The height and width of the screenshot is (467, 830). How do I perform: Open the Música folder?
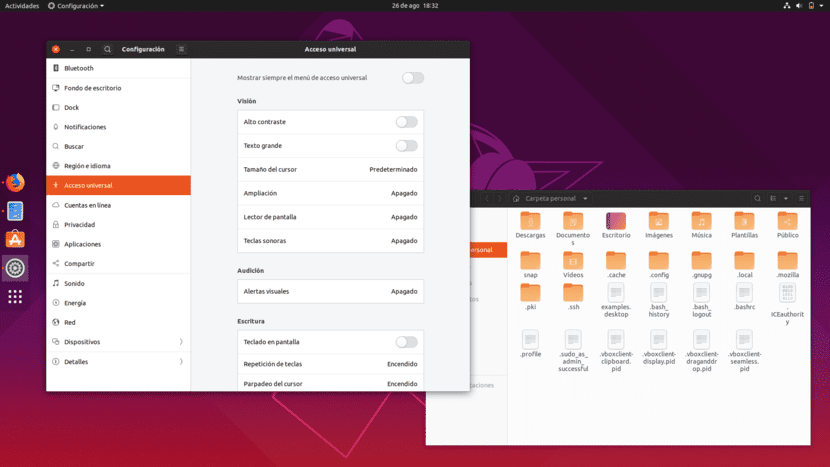702,225
